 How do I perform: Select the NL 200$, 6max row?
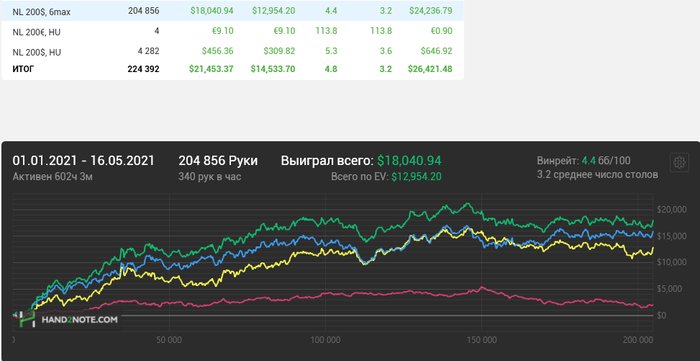233,11
